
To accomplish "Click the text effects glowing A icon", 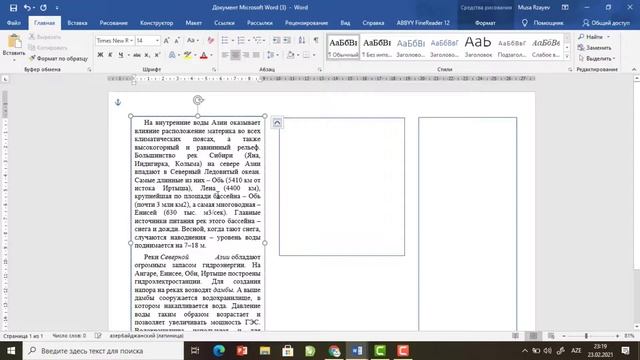I will (x=172, y=55).
